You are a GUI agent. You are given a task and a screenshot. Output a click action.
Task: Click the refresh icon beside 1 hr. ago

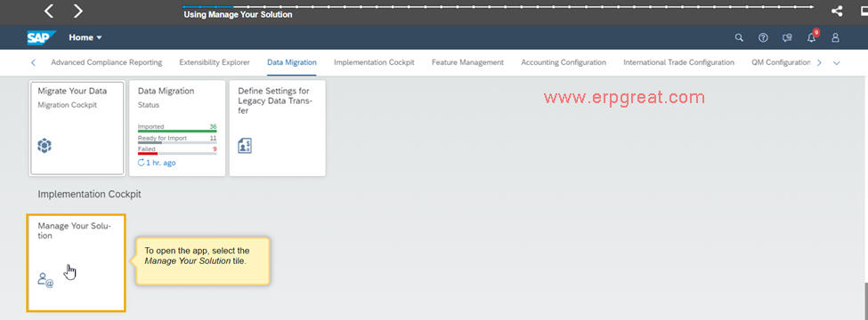coord(142,163)
